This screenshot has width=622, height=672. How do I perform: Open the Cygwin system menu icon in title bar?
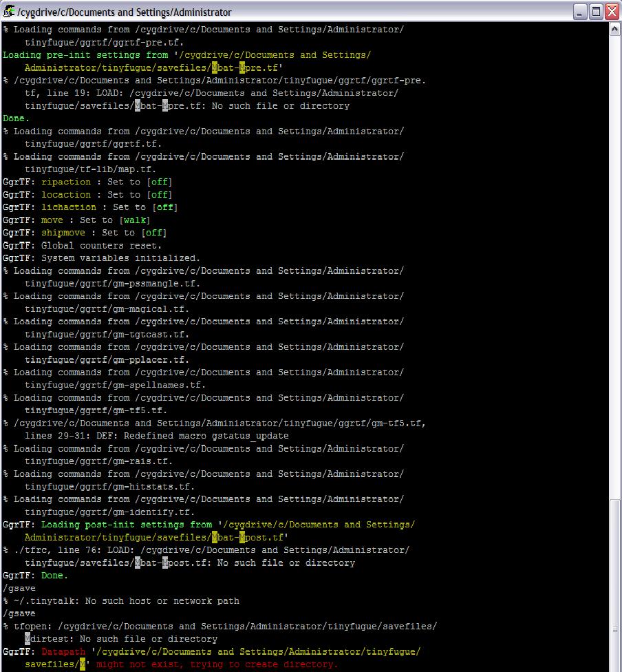tap(9, 12)
